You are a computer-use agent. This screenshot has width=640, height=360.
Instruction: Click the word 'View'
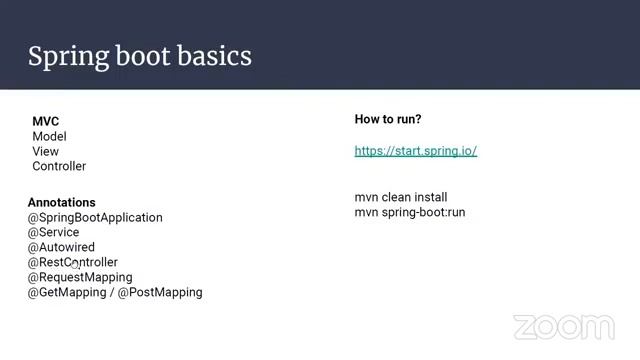(x=46, y=151)
